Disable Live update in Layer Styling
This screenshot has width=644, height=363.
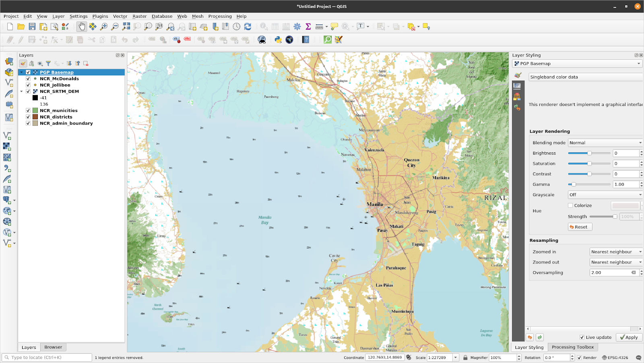pyautogui.click(x=582, y=337)
